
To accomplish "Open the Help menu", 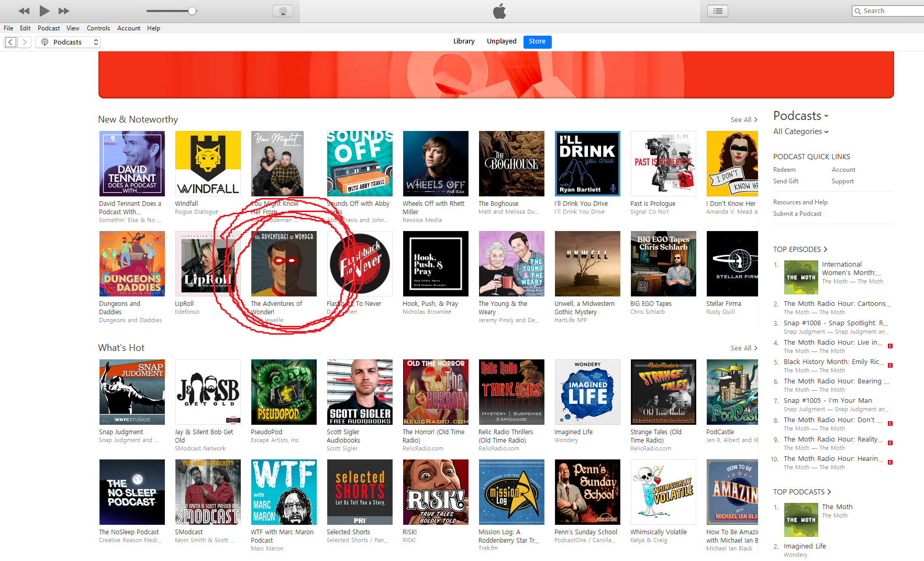I will pos(153,28).
